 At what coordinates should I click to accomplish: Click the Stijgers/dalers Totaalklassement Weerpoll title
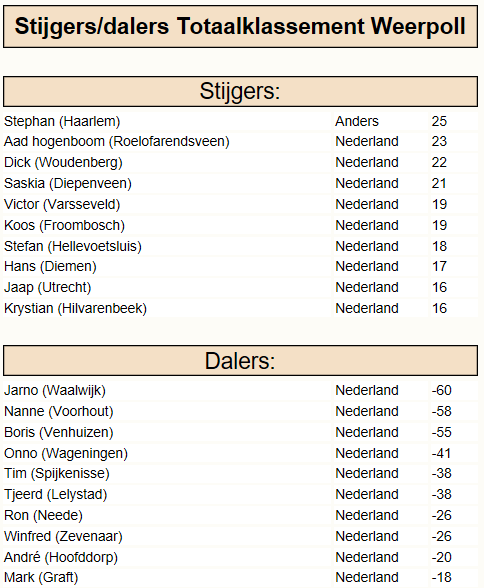(x=240, y=27)
